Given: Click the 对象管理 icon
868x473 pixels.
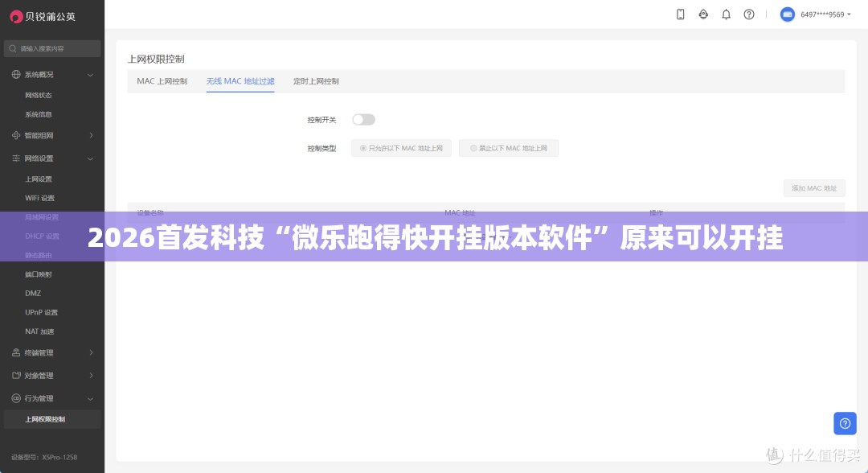Looking at the screenshot, I should 16,376.
